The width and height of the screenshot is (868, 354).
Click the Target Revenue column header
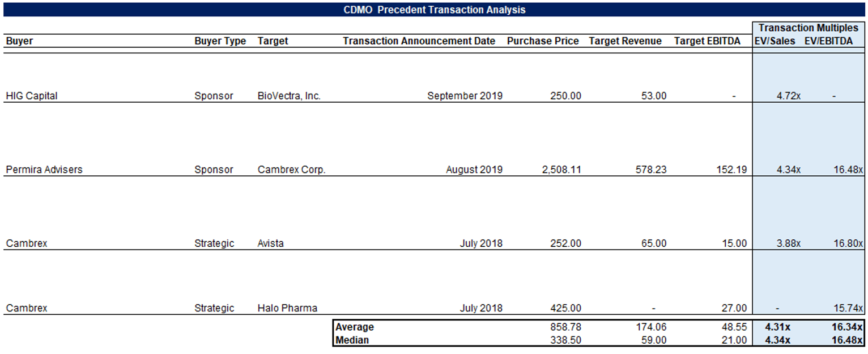pyautogui.click(x=625, y=41)
